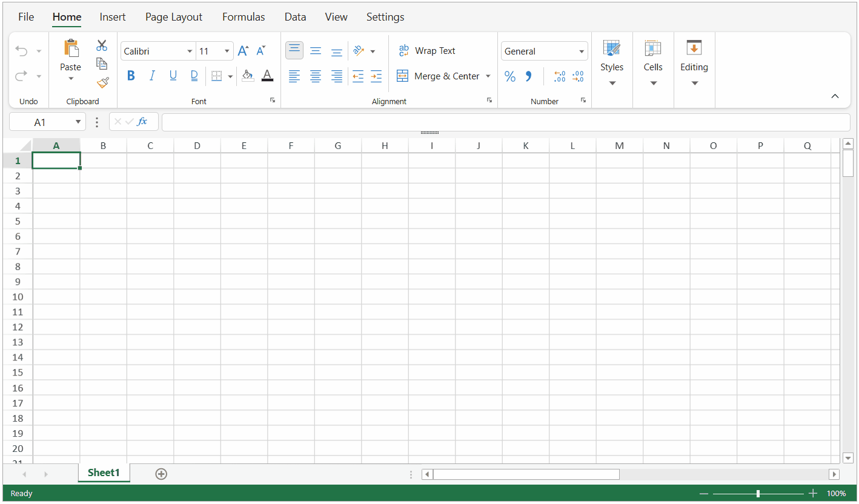Open the font size dropdown

(x=227, y=51)
